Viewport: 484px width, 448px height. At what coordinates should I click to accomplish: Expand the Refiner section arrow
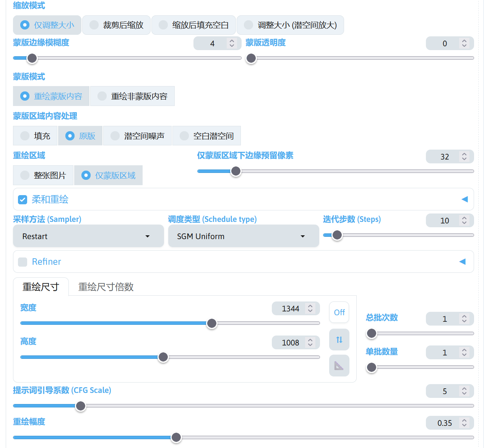coord(462,262)
